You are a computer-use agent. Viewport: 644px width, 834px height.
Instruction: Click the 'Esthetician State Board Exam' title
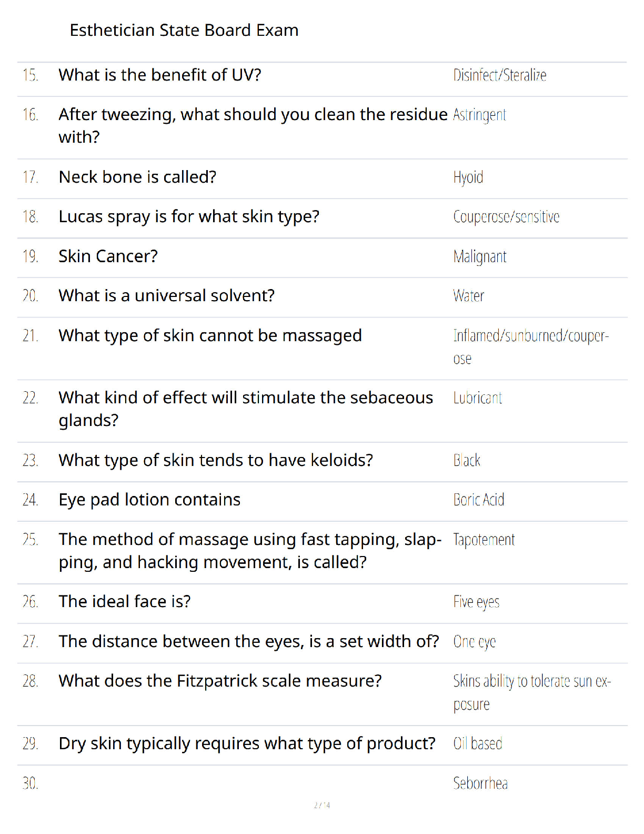184,30
